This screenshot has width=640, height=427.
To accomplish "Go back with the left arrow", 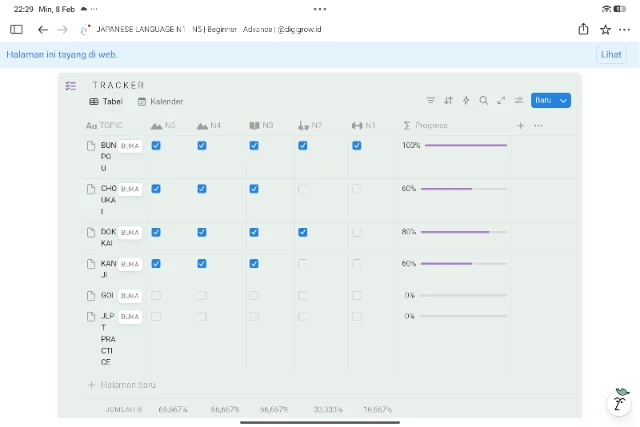I will (x=43, y=30).
